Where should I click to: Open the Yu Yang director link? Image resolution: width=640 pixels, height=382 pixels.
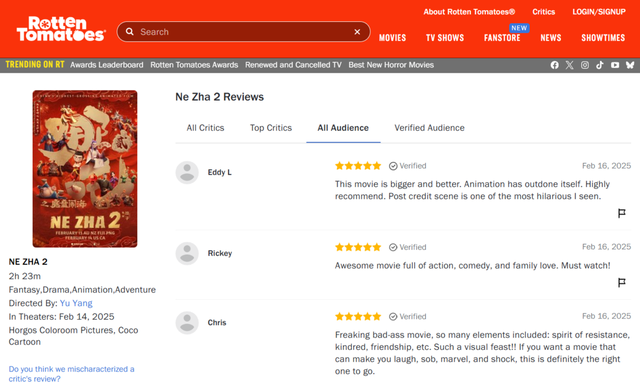(76, 303)
